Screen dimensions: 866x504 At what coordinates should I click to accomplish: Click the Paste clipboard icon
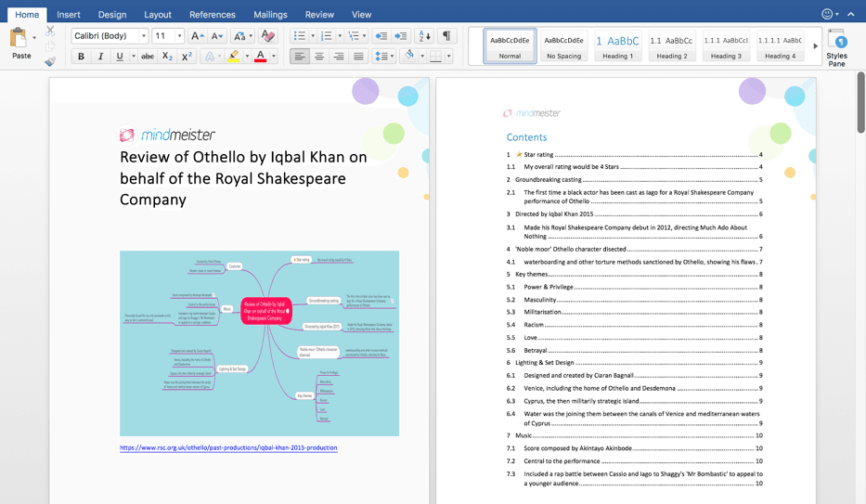click(19, 38)
